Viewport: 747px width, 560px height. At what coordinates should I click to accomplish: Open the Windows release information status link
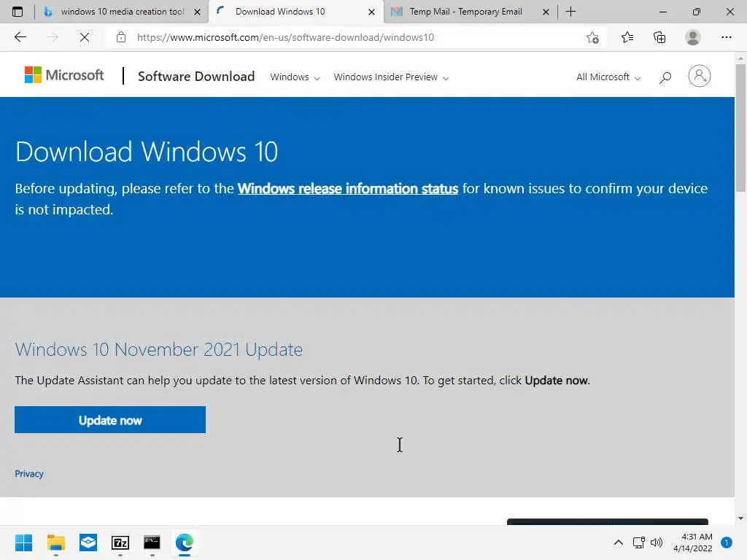[x=348, y=189]
